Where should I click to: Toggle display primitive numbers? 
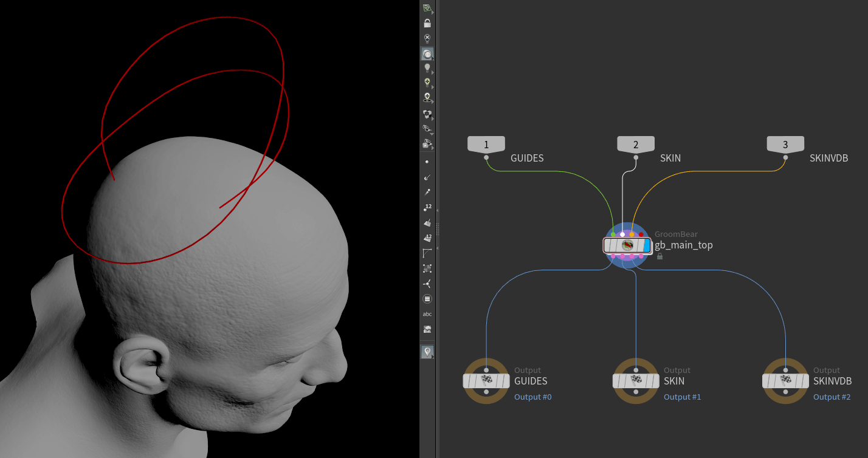(427, 238)
